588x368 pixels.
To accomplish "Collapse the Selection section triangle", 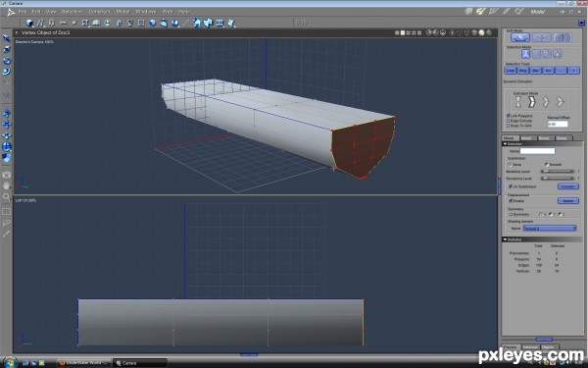I will point(505,144).
